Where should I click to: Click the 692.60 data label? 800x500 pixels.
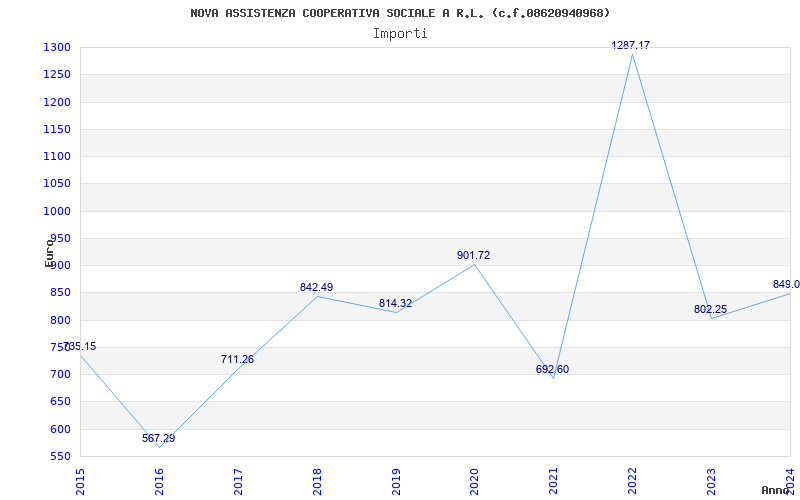tap(552, 369)
